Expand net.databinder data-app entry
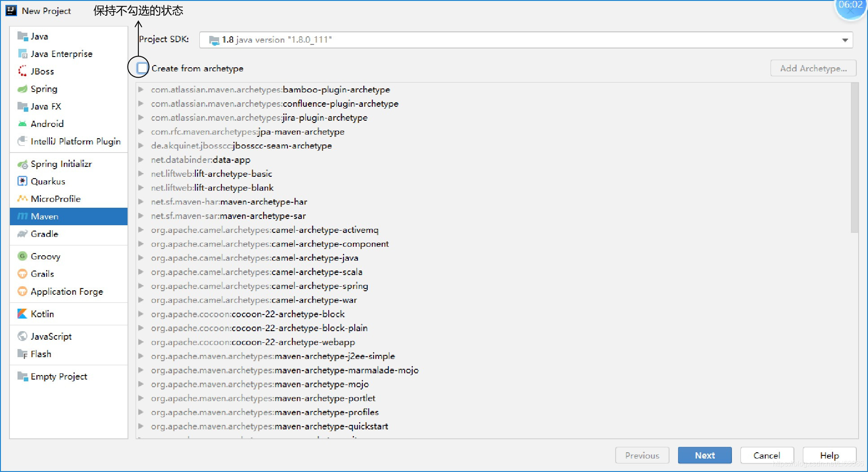Viewport: 868px width, 472px height. (141, 160)
